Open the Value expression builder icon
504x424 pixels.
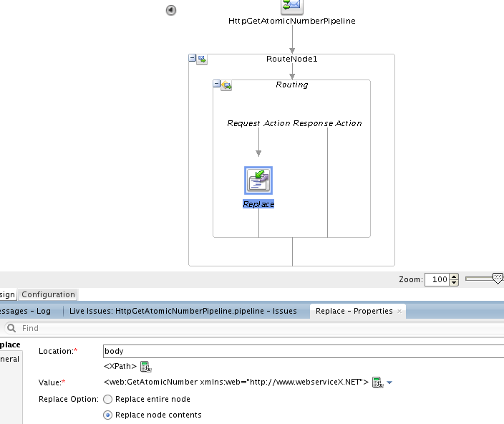[378, 382]
